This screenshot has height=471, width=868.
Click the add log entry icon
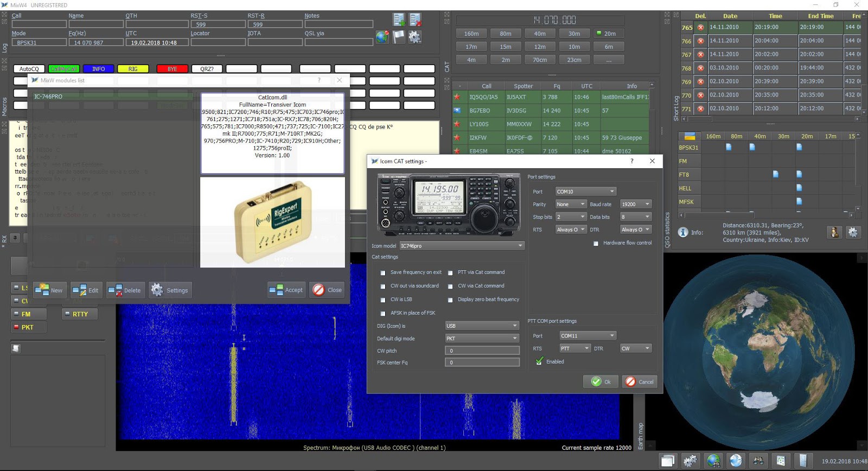399,20
